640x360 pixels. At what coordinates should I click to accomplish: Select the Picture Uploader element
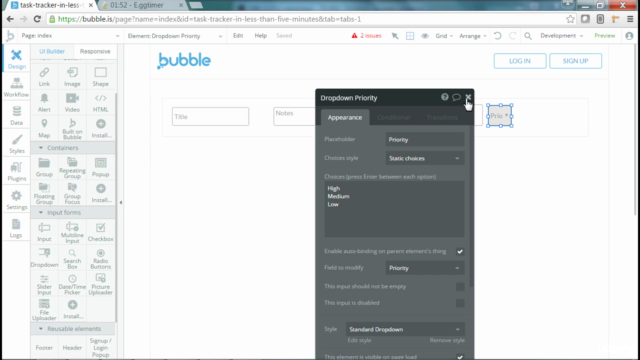coord(100,284)
